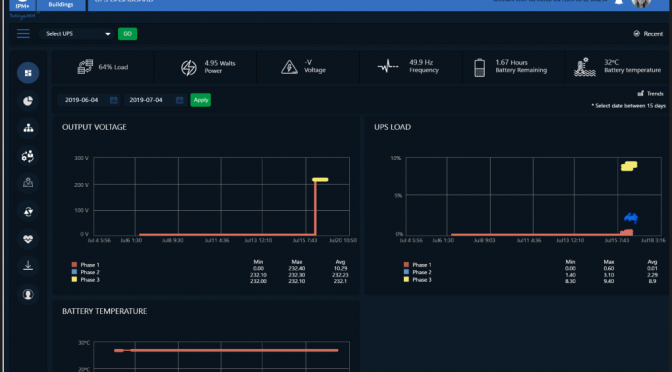
Task: Toggle Phase 1 swatch in UPS Load legend
Action: pos(406,265)
